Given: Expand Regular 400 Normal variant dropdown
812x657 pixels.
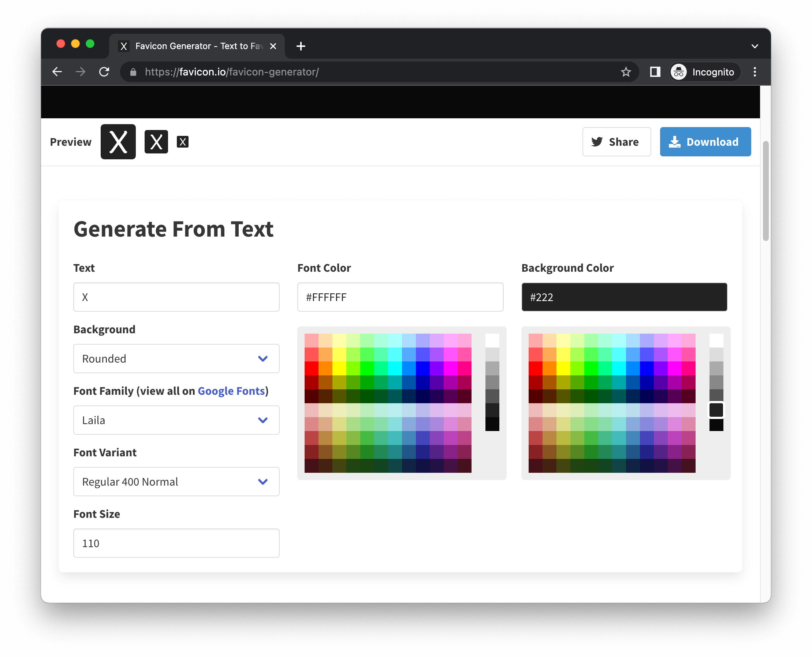Looking at the screenshot, I should (176, 481).
